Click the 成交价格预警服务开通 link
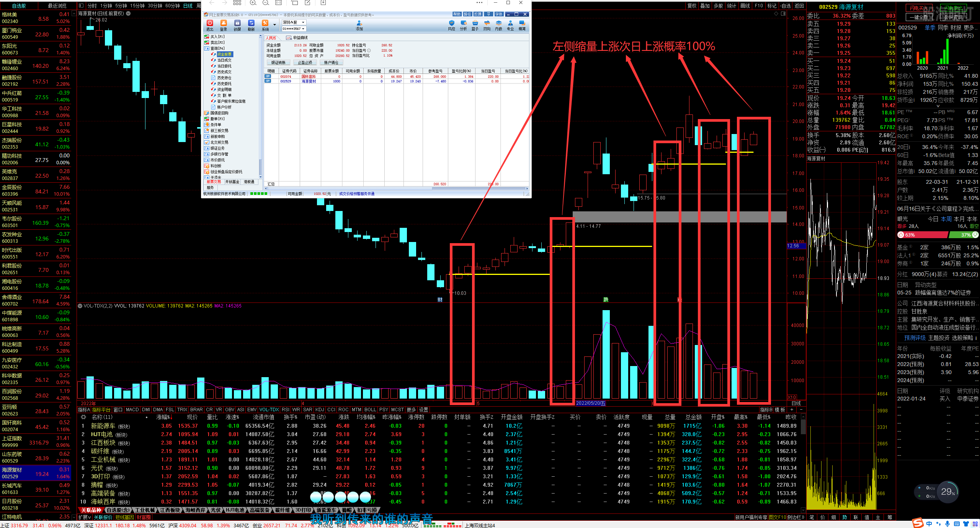This screenshot has height=528, width=980. click(357, 194)
